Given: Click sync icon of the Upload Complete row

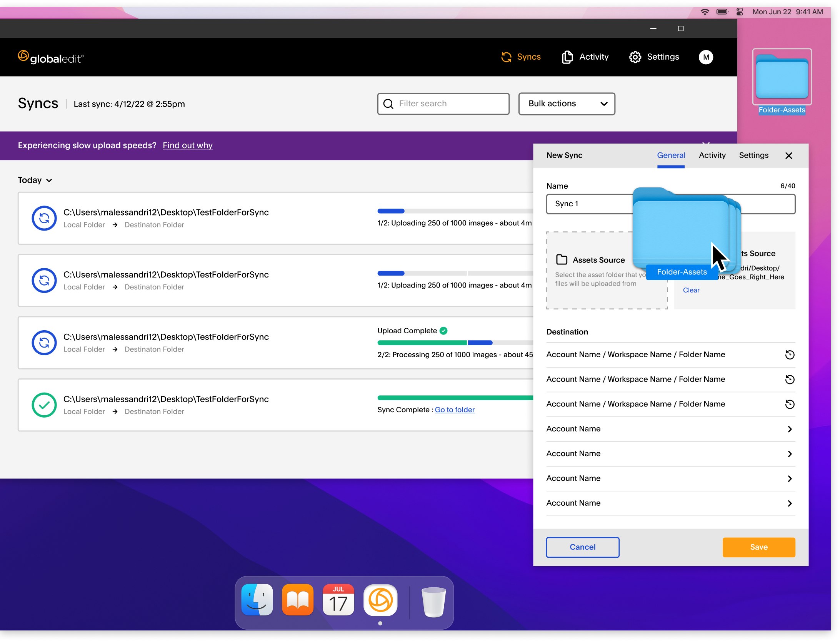Looking at the screenshot, I should click(x=44, y=343).
